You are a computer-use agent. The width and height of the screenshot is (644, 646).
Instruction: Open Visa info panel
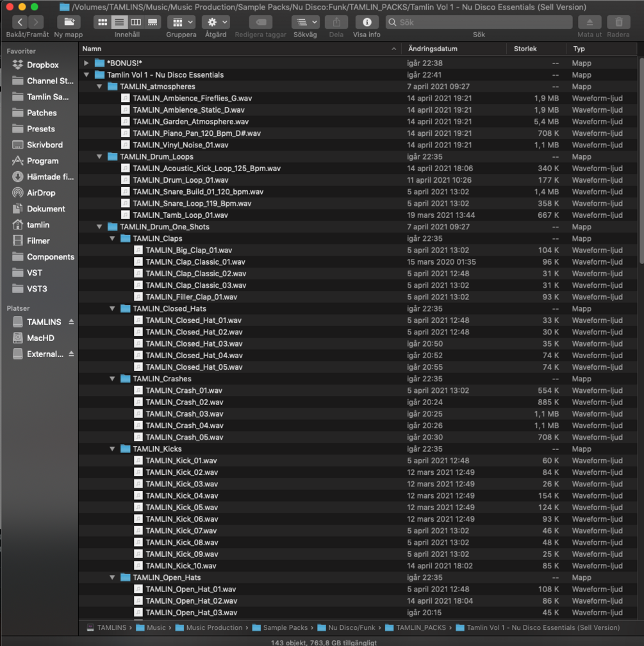367,22
